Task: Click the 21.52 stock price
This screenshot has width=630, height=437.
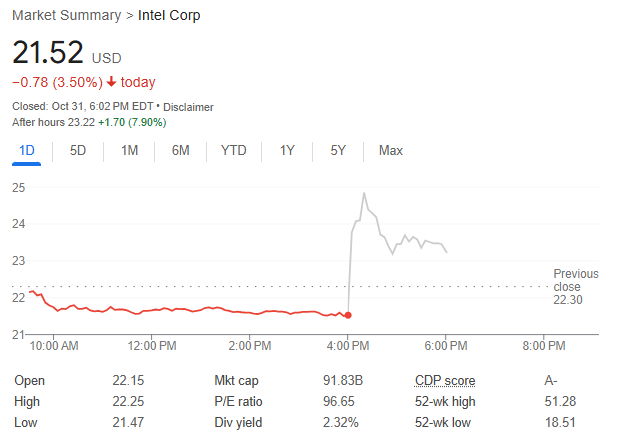Action: click(x=47, y=53)
